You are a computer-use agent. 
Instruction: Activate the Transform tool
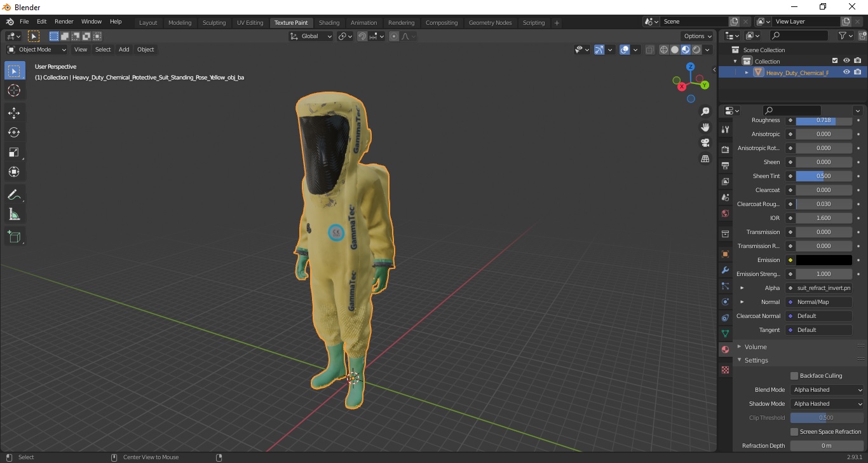tap(14, 172)
